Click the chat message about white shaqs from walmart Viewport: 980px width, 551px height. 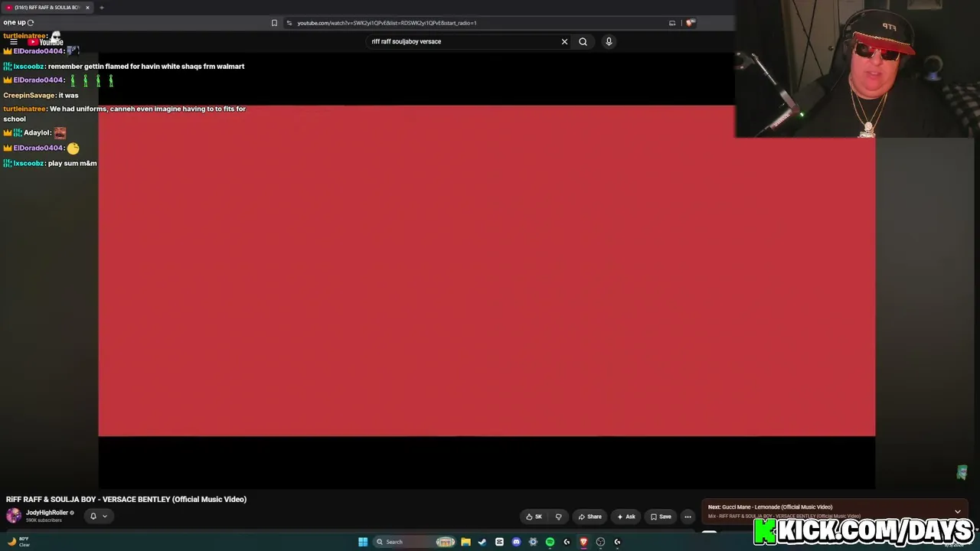click(146, 67)
